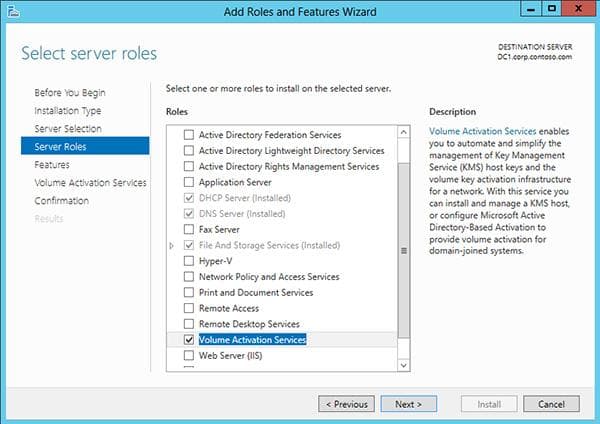The height and width of the screenshot is (424, 600).
Task: Click the Previous button
Action: [346, 404]
